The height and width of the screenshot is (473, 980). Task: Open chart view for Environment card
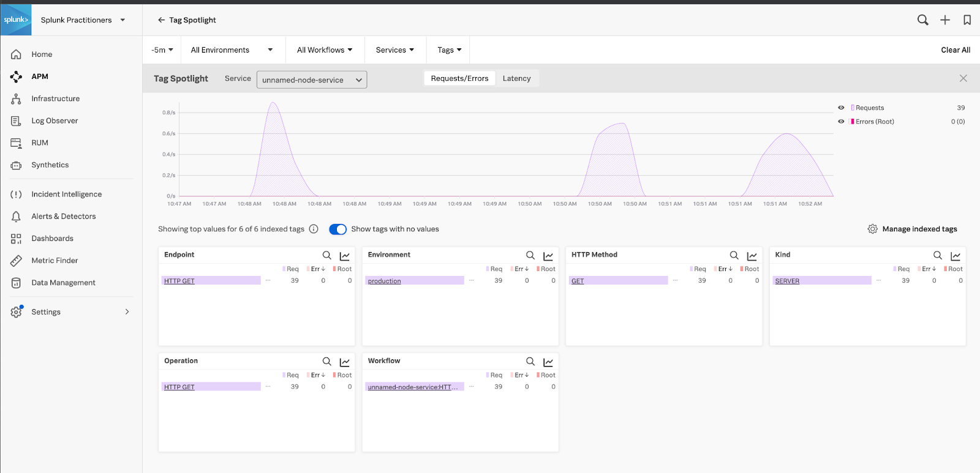point(548,256)
